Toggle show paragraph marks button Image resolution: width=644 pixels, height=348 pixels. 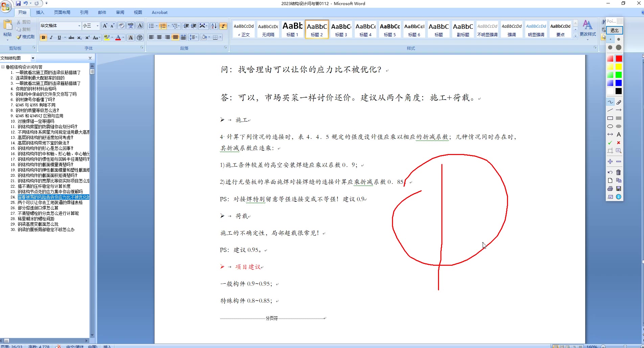(x=223, y=26)
